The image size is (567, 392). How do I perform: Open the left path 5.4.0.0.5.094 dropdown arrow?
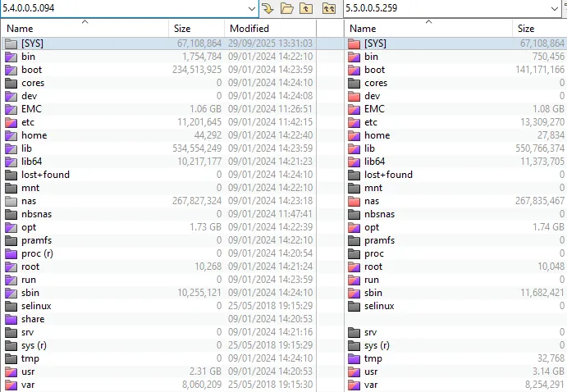point(250,8)
